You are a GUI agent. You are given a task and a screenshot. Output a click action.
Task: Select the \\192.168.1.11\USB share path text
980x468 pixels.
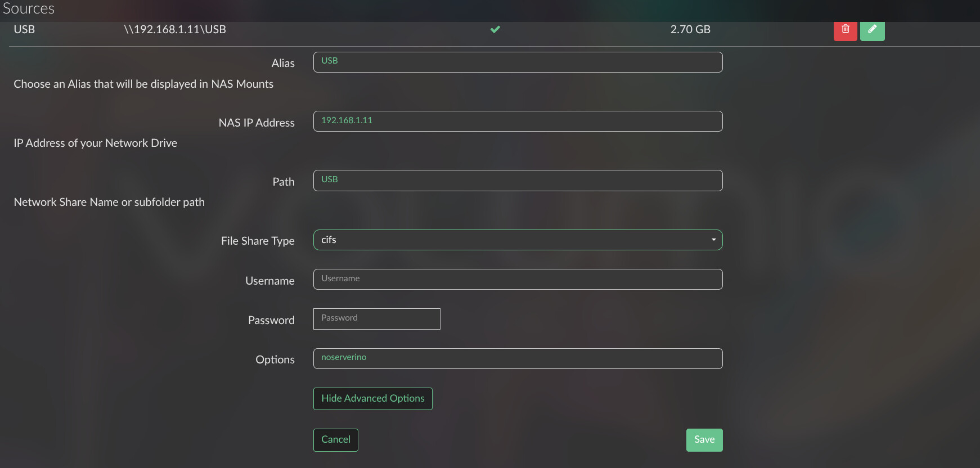175,30
